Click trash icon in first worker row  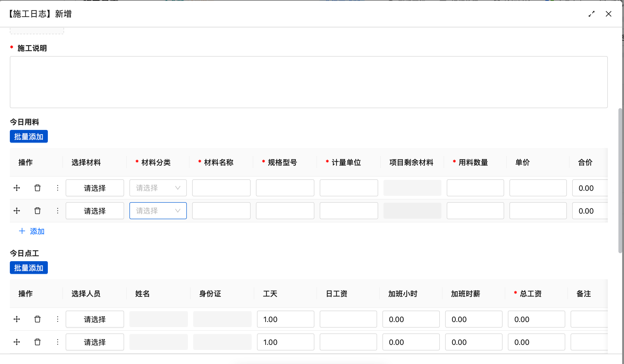(37, 319)
